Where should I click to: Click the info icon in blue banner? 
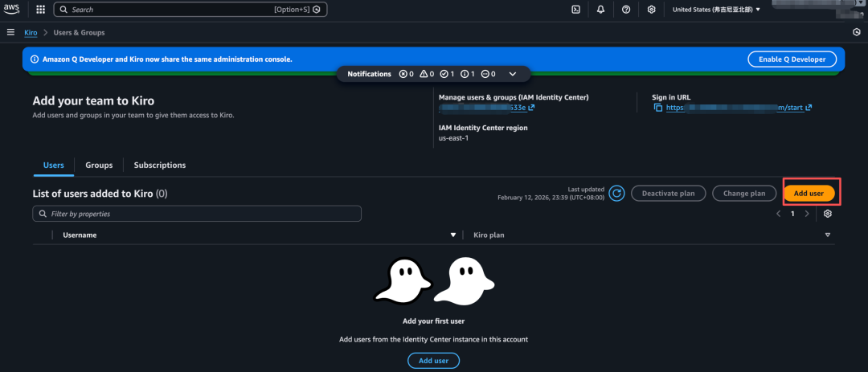35,59
